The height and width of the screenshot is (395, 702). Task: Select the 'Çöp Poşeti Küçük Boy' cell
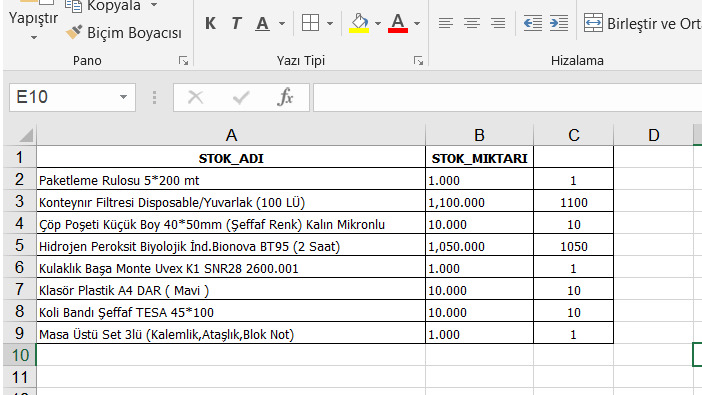tap(231, 223)
